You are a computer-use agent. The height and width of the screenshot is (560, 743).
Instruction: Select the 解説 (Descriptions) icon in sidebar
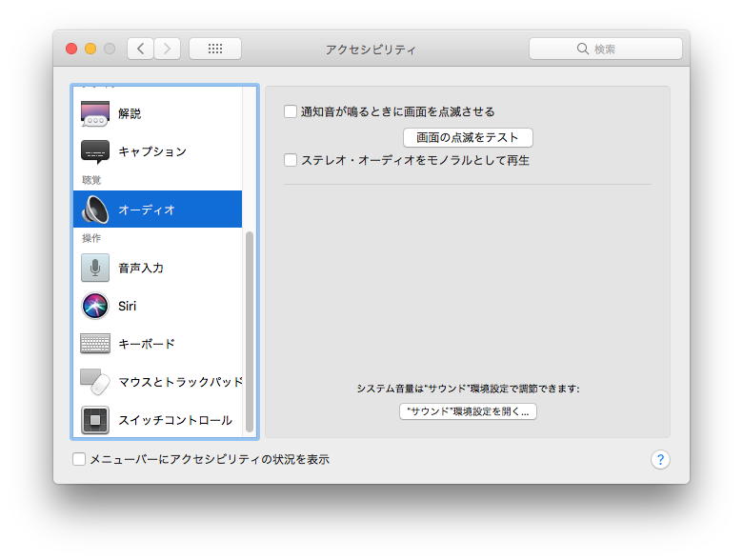pos(94,113)
